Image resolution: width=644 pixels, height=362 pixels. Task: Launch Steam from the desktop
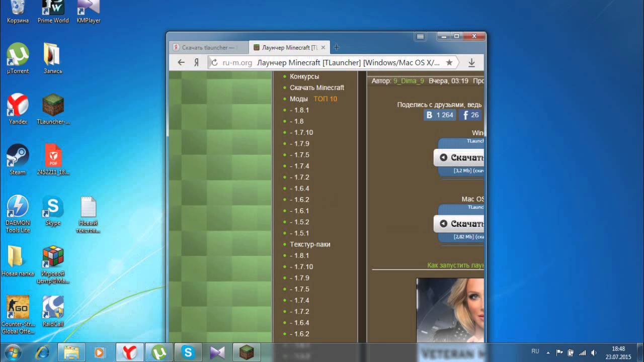pyautogui.click(x=18, y=159)
